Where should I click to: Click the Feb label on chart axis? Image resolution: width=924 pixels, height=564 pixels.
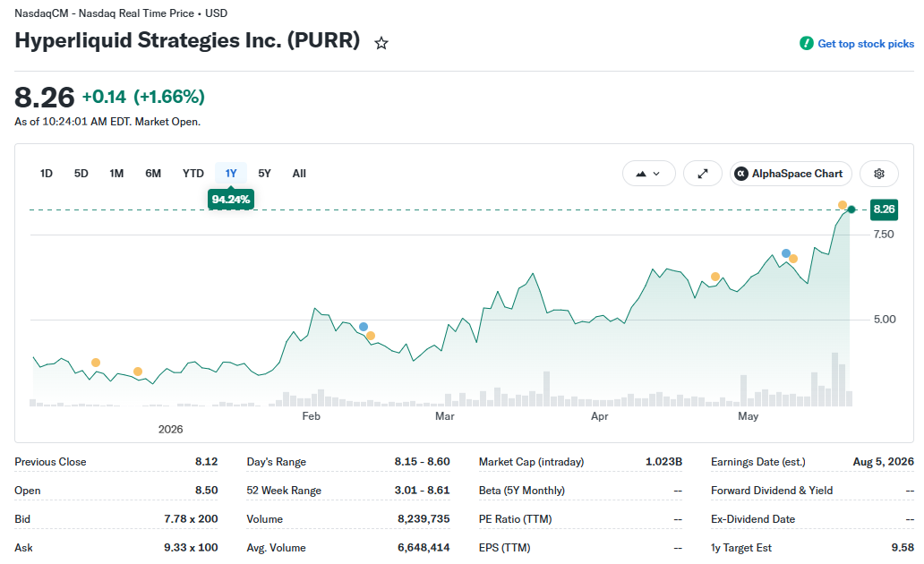click(x=312, y=416)
